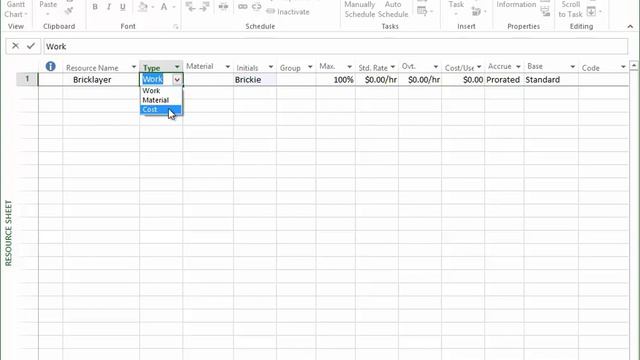The image size is (640, 360).
Task: Open the font color dropdown arrow
Action: [x=173, y=7]
